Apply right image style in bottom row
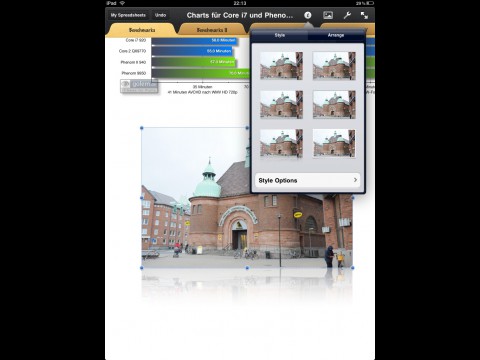 [x=334, y=143]
